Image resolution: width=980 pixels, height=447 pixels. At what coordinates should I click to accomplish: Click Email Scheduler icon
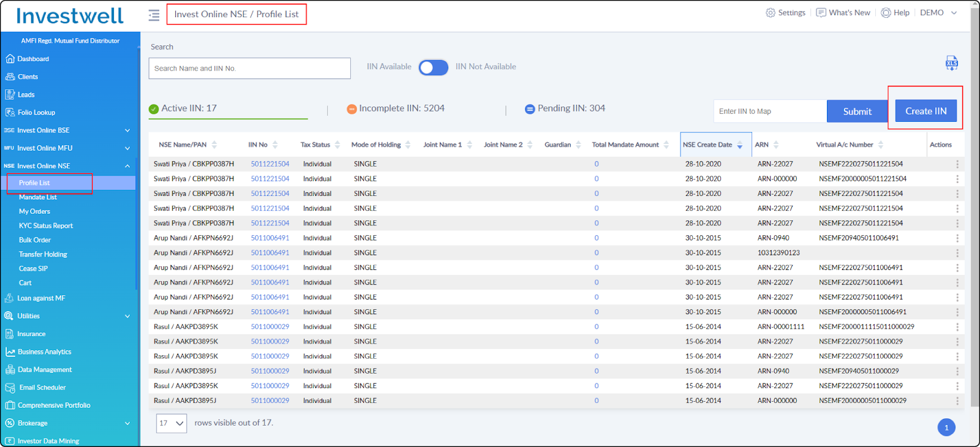click(10, 388)
